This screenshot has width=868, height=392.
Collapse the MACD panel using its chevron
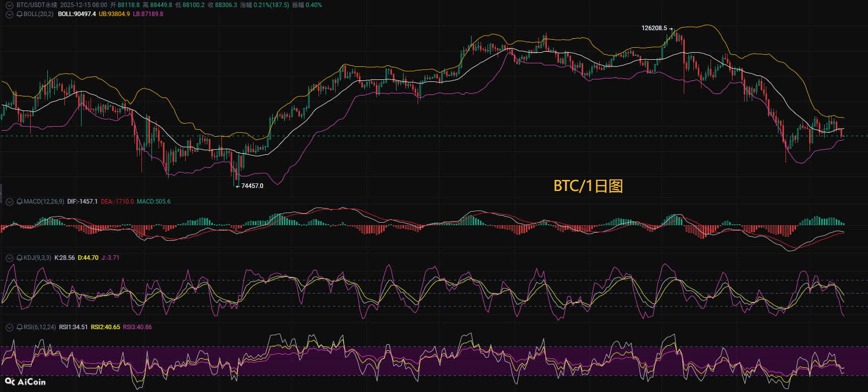click(10, 202)
